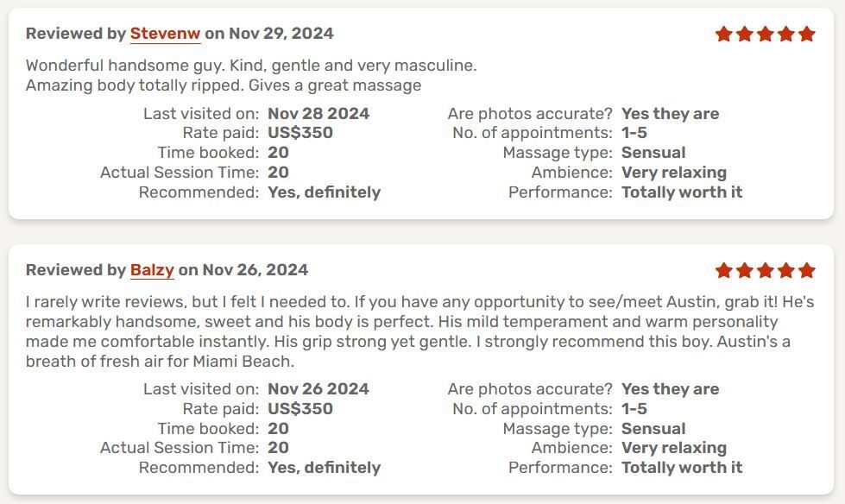Image resolution: width=845 pixels, height=504 pixels.
Task: Open Stevenw's reviewer profile link
Action: coord(165,34)
